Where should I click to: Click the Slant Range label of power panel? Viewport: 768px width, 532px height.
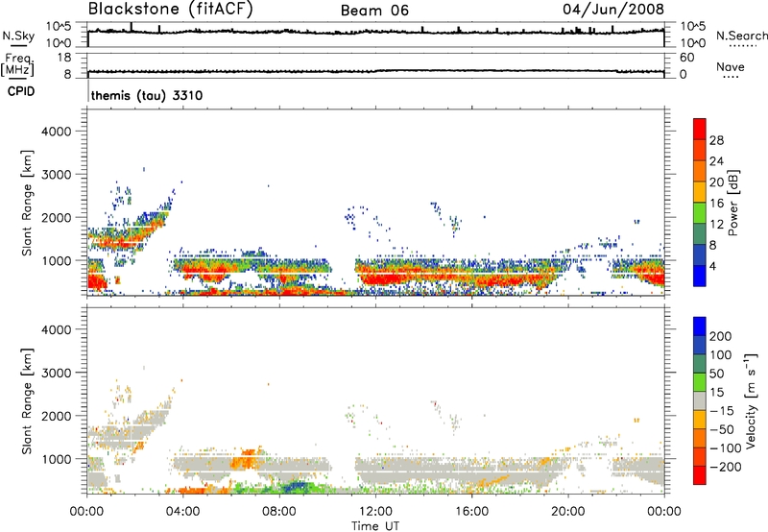coord(27,203)
